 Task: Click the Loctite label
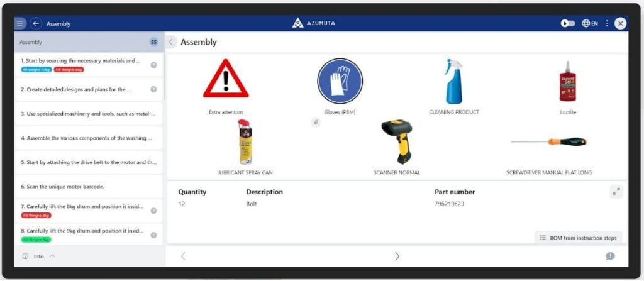(568, 112)
